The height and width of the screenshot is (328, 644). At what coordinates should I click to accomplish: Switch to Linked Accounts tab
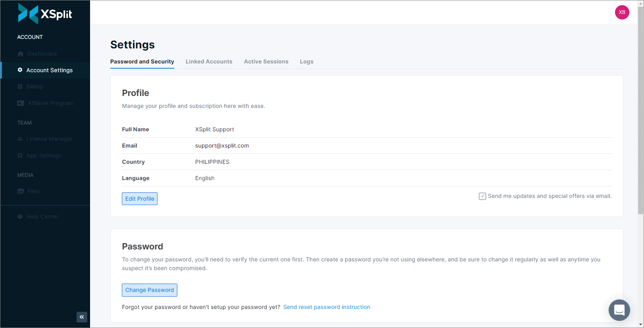click(209, 61)
